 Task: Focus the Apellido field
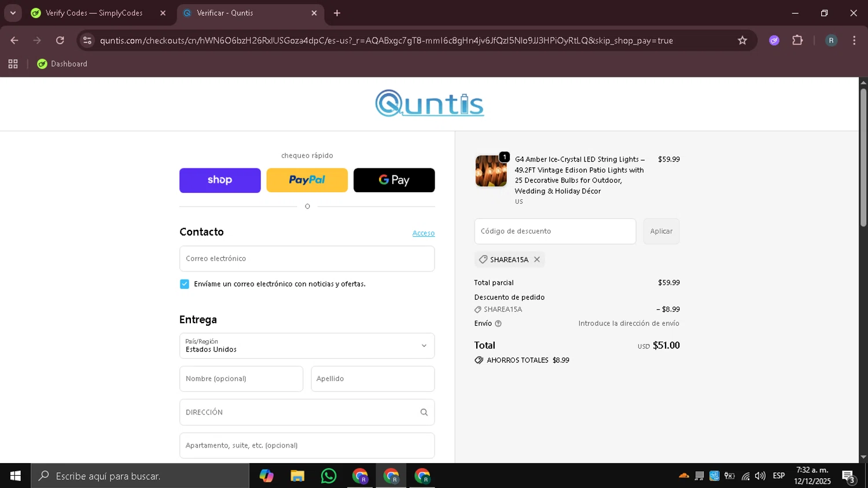(373, 379)
